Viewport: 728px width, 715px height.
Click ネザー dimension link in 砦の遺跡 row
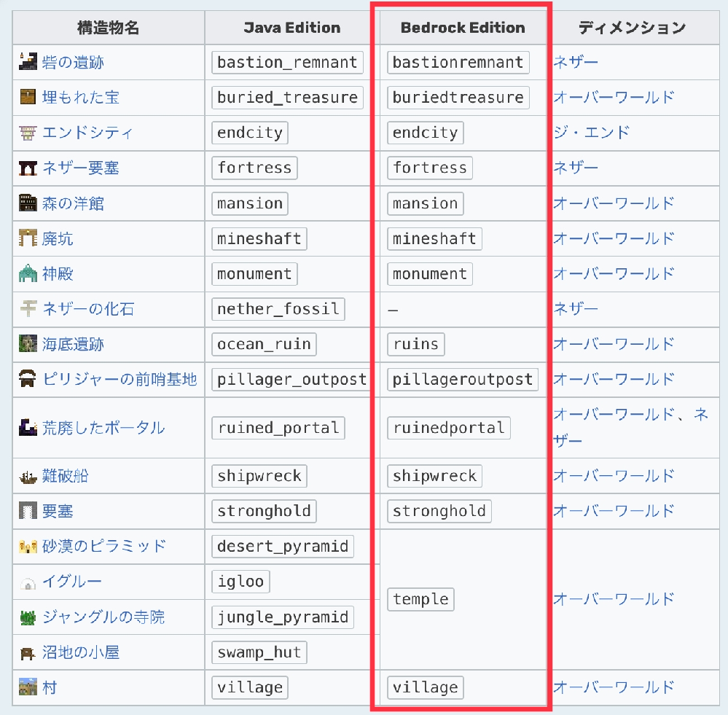[575, 62]
